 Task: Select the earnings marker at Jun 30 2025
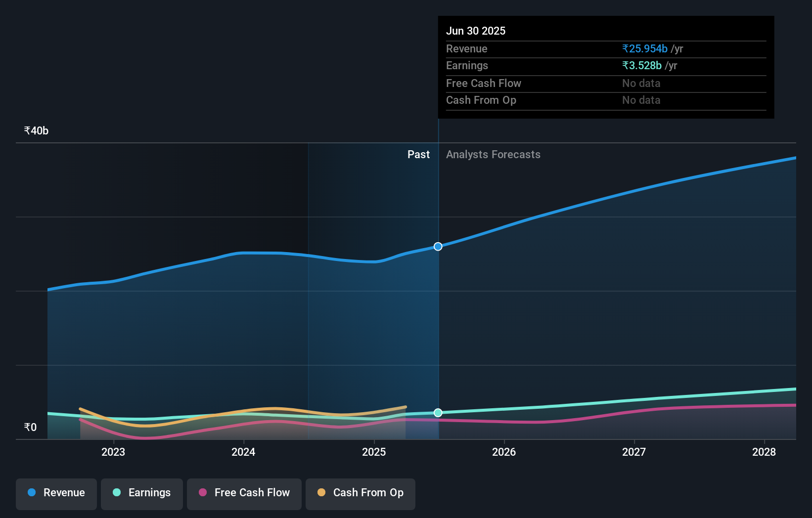[438, 413]
